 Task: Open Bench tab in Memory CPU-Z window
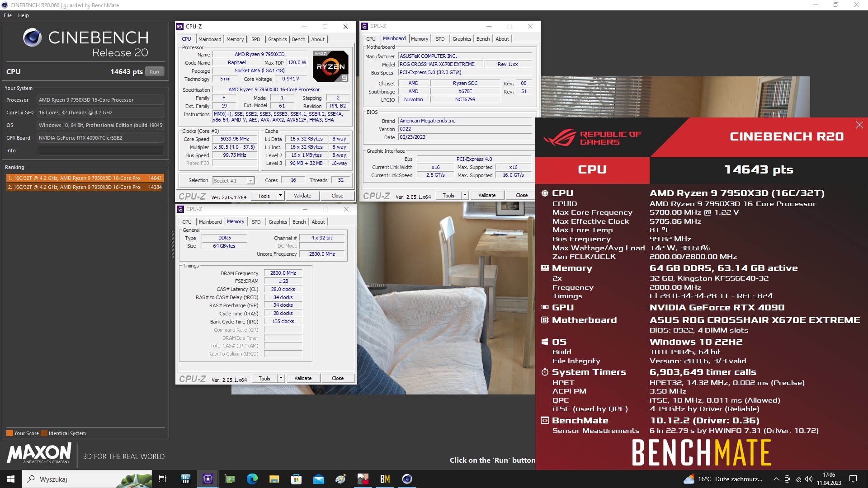pyautogui.click(x=299, y=222)
